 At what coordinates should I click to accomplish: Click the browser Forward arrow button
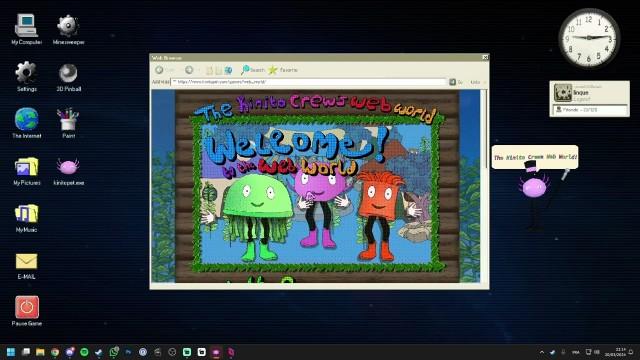(189, 70)
